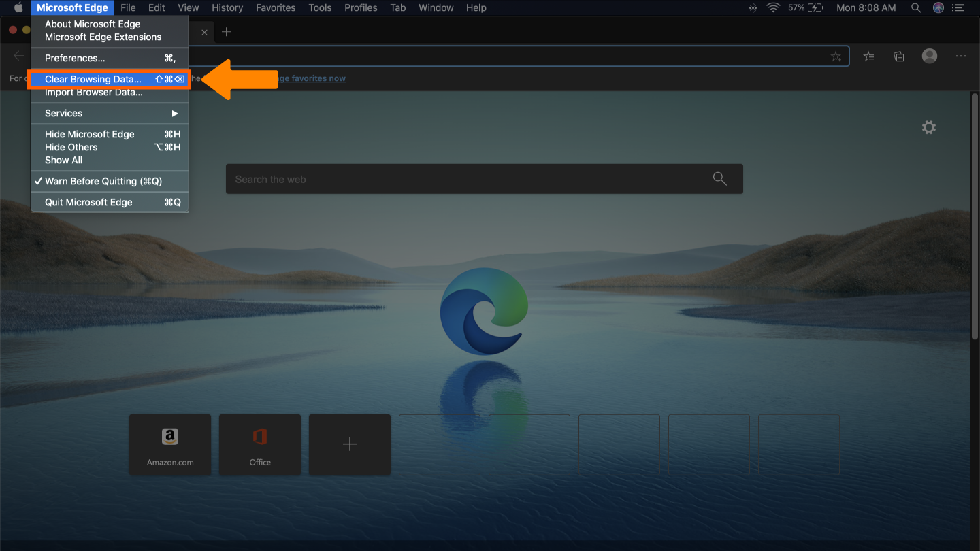Open the Collections icon

point(899,56)
